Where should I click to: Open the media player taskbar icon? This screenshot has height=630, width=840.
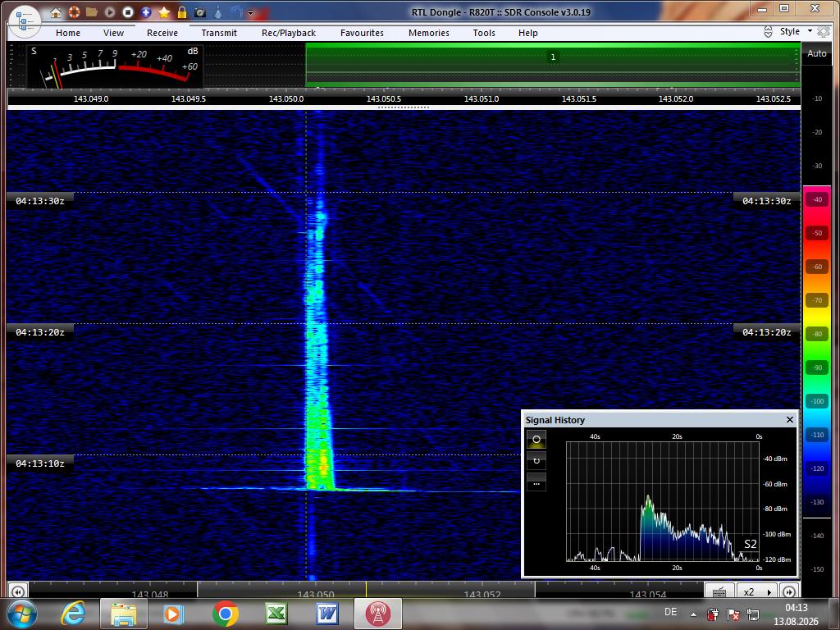(x=173, y=614)
